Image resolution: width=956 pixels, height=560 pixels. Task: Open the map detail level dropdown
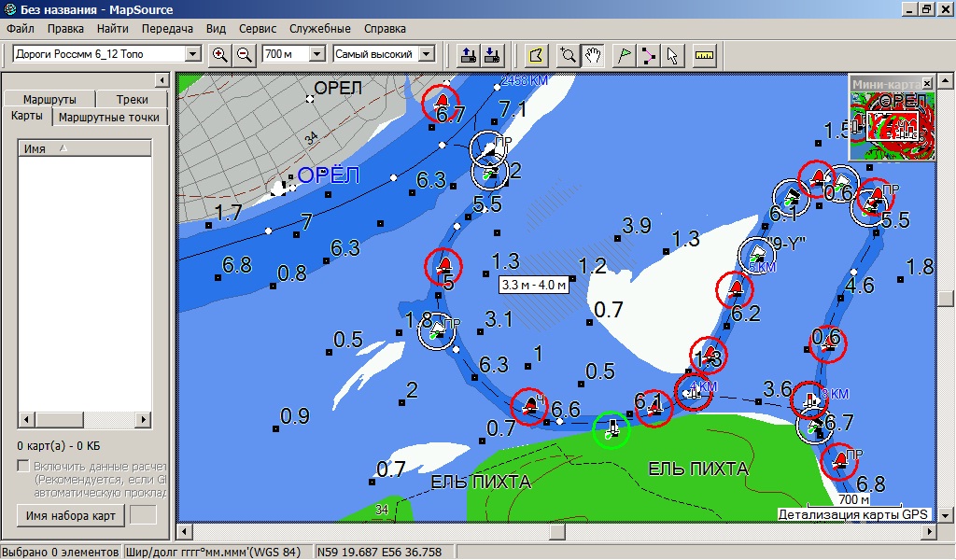click(x=427, y=54)
